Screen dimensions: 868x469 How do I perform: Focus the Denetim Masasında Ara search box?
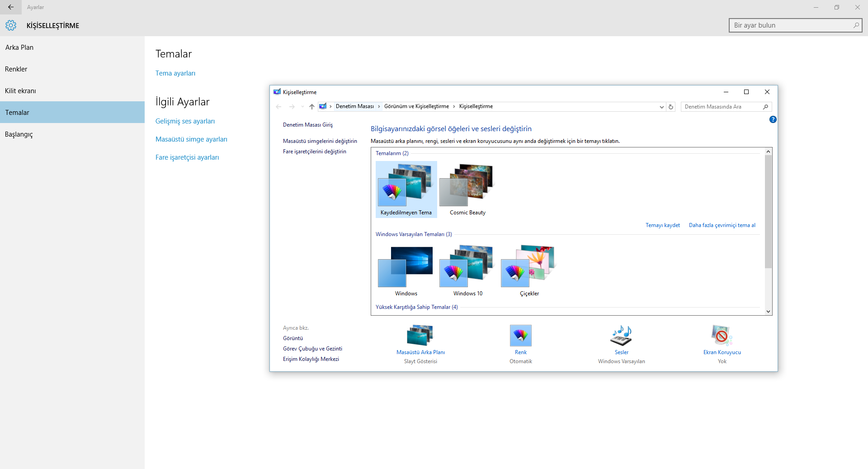coord(726,107)
